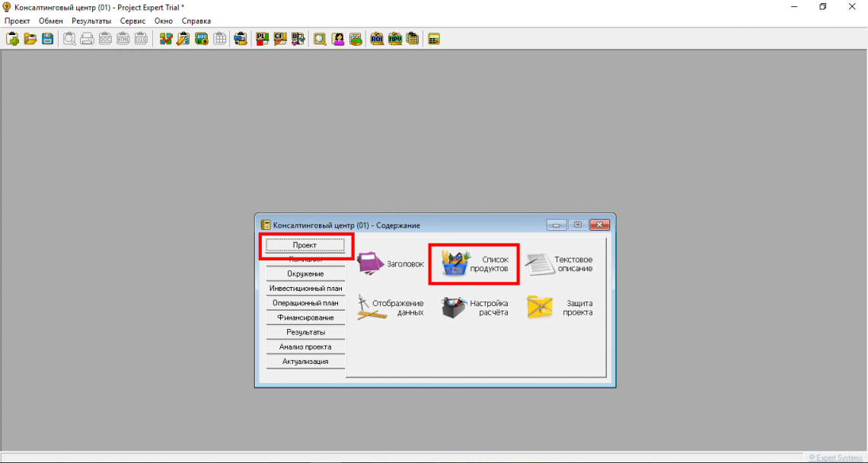Open Настройка расчёта toolbox icon
The height and width of the screenshot is (463, 868).
(474, 308)
